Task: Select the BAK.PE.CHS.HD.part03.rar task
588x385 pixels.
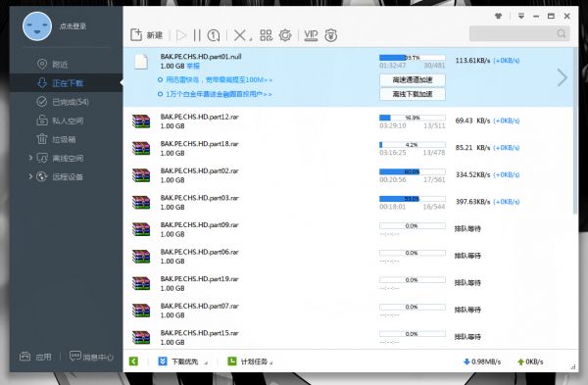Action: (348, 202)
